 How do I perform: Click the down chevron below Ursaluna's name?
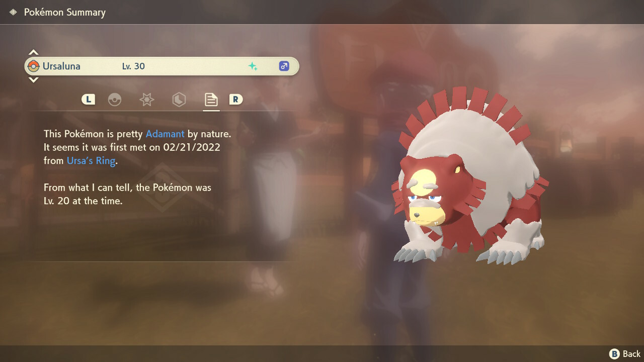pos(33,79)
